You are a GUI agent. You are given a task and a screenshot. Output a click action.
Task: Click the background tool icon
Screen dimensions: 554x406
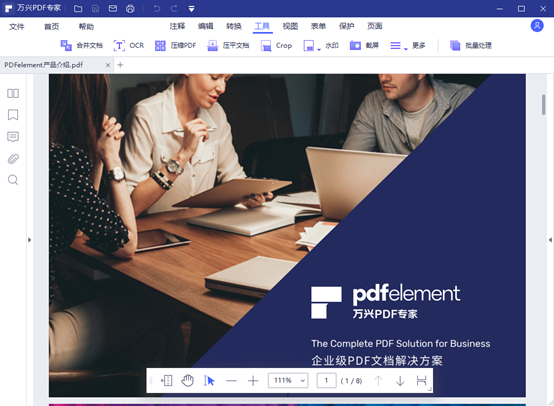pyautogui.click(x=308, y=46)
